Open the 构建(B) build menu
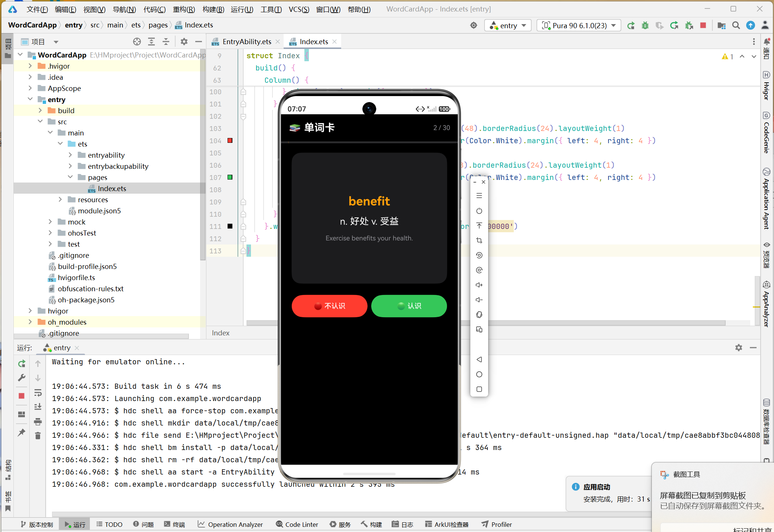Image resolution: width=774 pixels, height=532 pixels. [213, 9]
